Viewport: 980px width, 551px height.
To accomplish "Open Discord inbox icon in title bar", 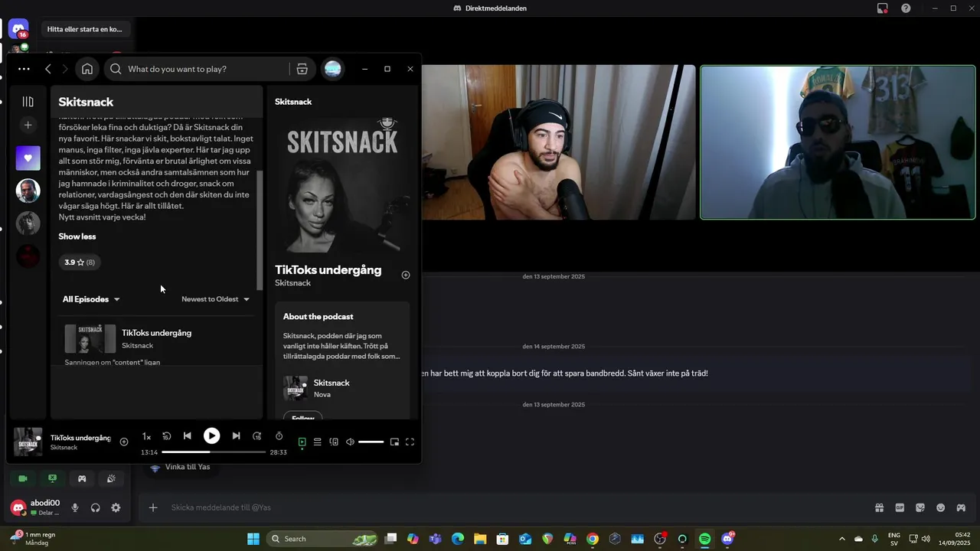I will 882,8.
